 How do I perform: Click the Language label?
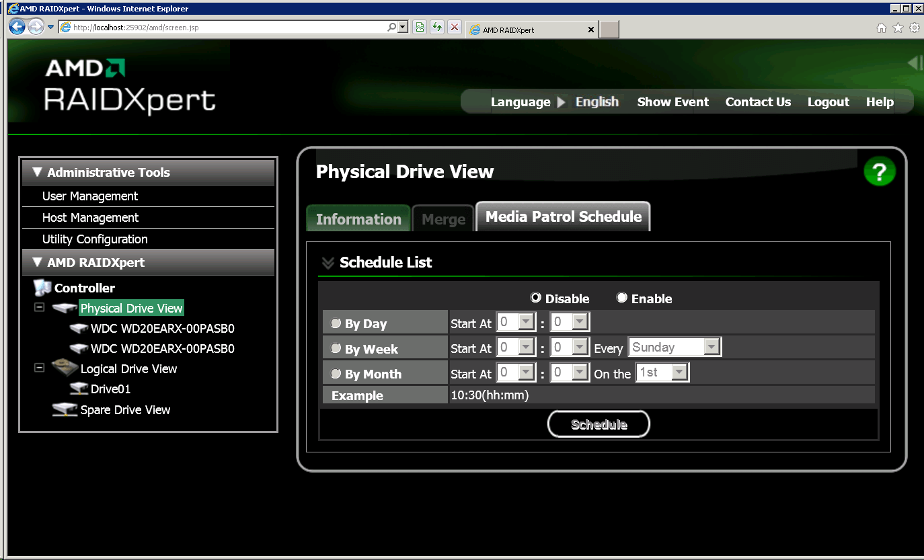tap(521, 102)
